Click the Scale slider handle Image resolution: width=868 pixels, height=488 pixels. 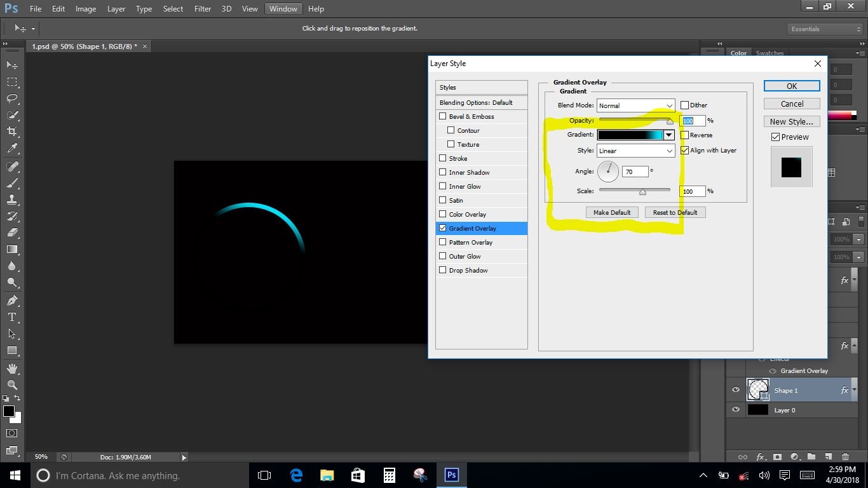(x=642, y=192)
